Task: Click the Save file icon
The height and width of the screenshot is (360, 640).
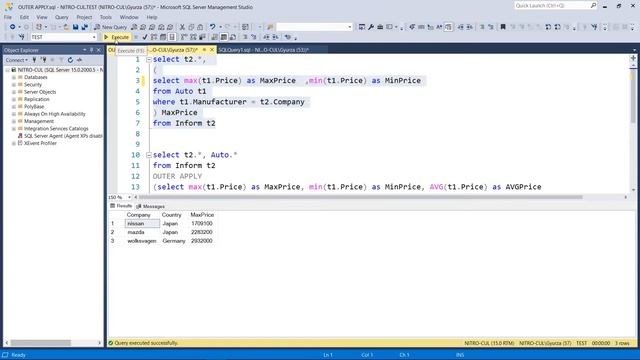Action: point(76,27)
